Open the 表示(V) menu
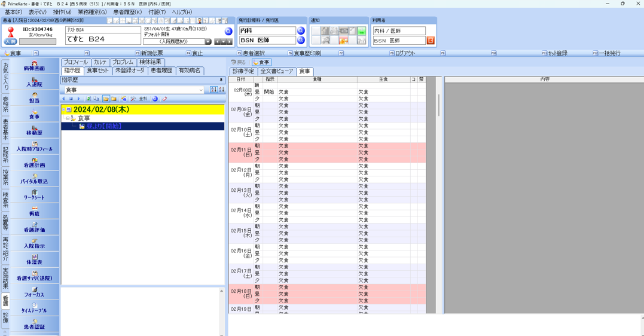 [x=38, y=12]
